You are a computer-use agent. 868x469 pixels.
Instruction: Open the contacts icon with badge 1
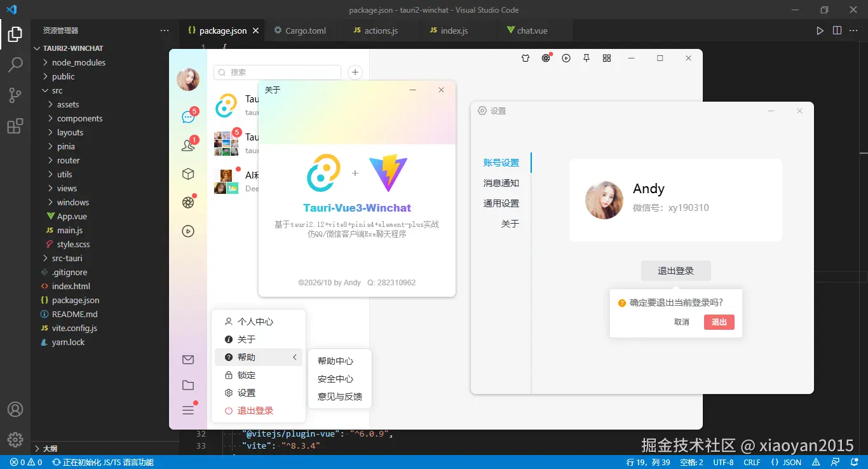click(188, 146)
